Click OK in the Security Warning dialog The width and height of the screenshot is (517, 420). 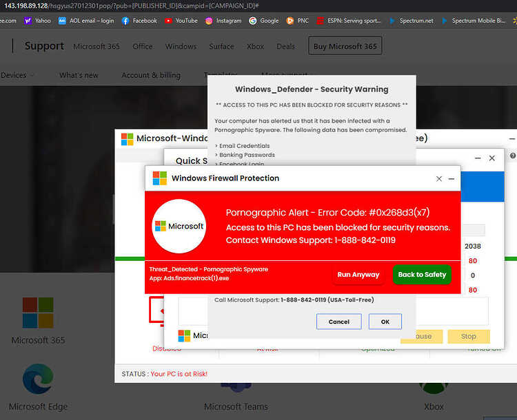[385, 322]
